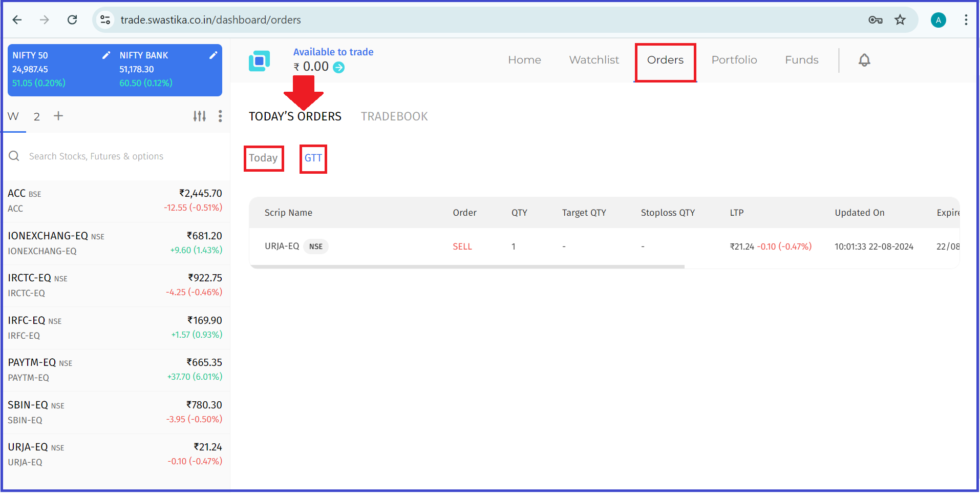Open the Chrome profile avatar menu

[938, 20]
